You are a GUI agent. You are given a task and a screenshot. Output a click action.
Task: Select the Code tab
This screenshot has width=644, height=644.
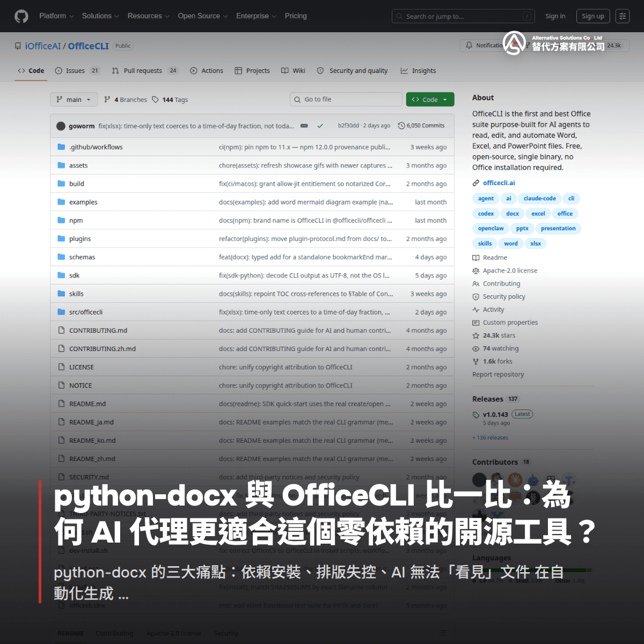pos(31,71)
